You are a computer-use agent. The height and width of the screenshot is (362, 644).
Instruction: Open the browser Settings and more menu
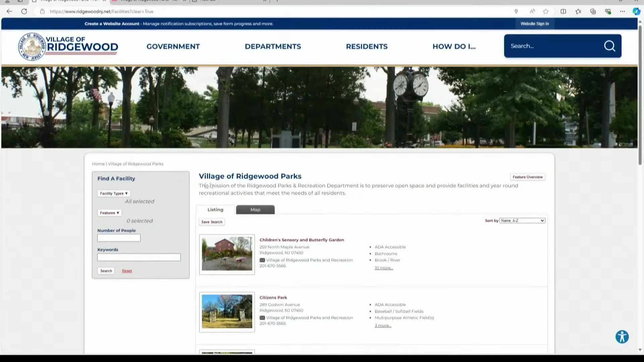tap(623, 11)
